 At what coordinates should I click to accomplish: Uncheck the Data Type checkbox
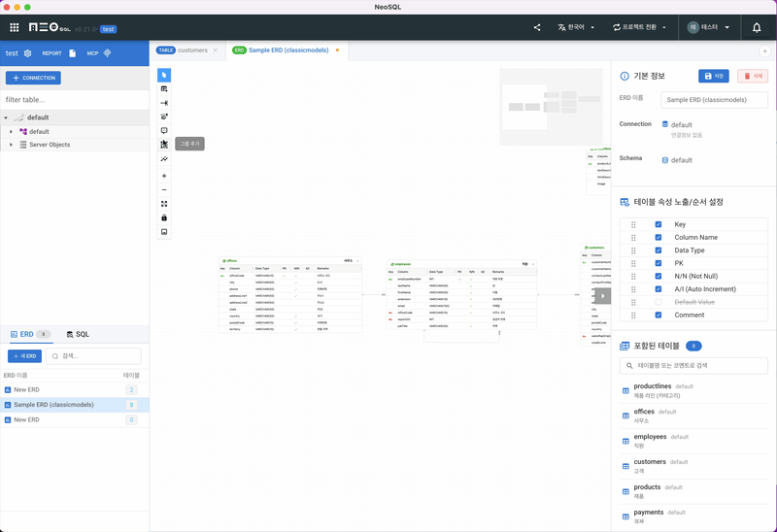[658, 250]
